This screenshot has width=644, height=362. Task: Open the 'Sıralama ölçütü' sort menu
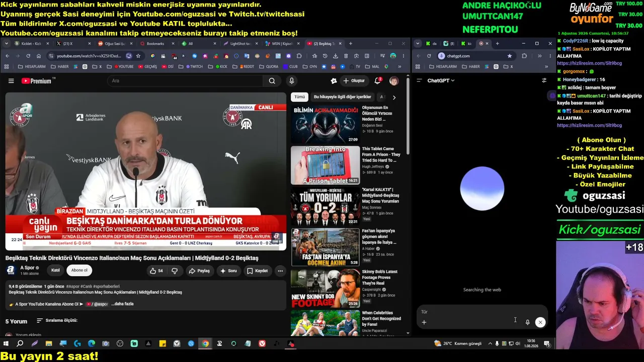coord(57,321)
